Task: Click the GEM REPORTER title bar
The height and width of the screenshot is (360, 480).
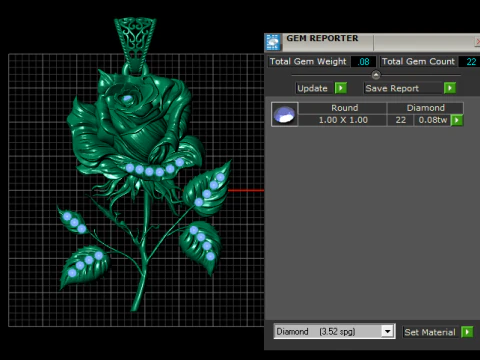Action: pyautogui.click(x=373, y=42)
